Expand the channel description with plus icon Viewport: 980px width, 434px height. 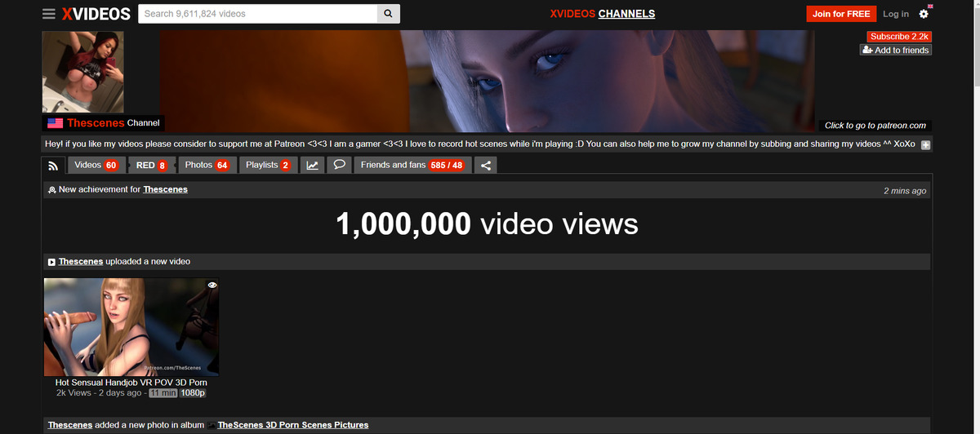925,145
